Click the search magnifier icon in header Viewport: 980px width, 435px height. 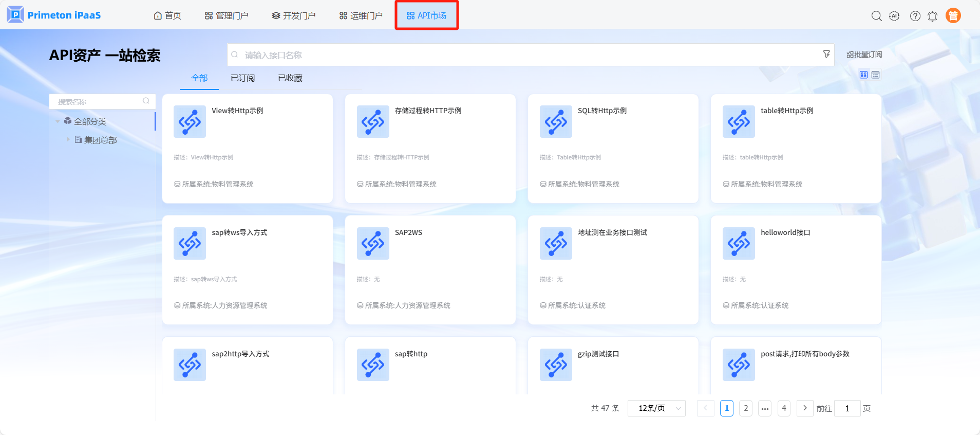[x=876, y=16]
